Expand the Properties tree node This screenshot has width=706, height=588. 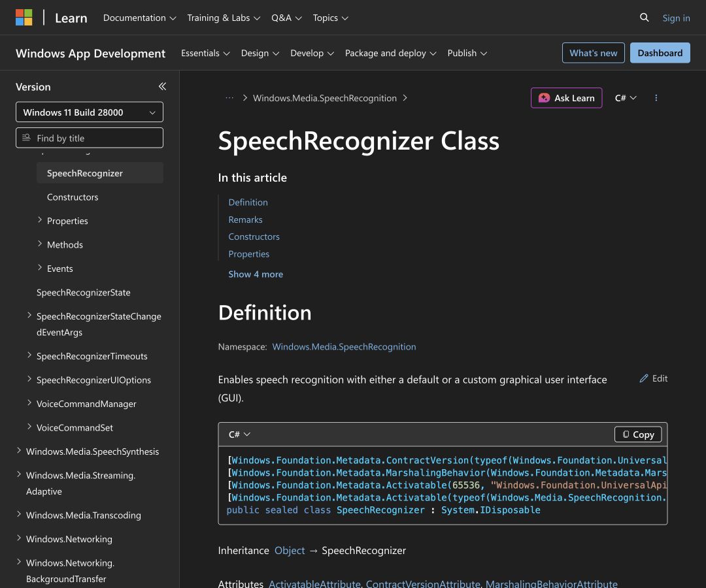(40, 220)
